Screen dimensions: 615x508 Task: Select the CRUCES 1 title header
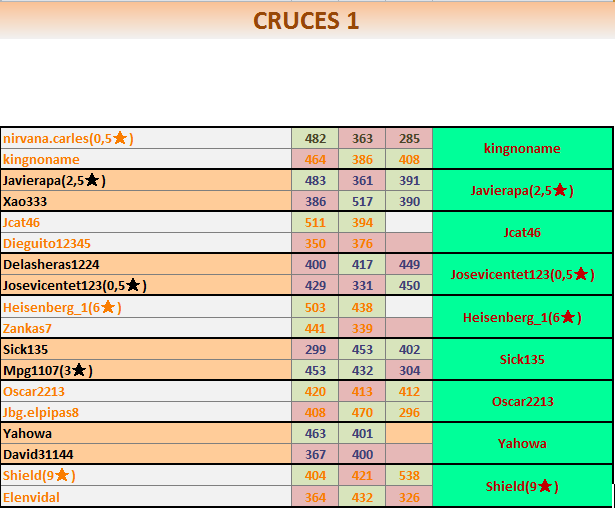click(306, 21)
